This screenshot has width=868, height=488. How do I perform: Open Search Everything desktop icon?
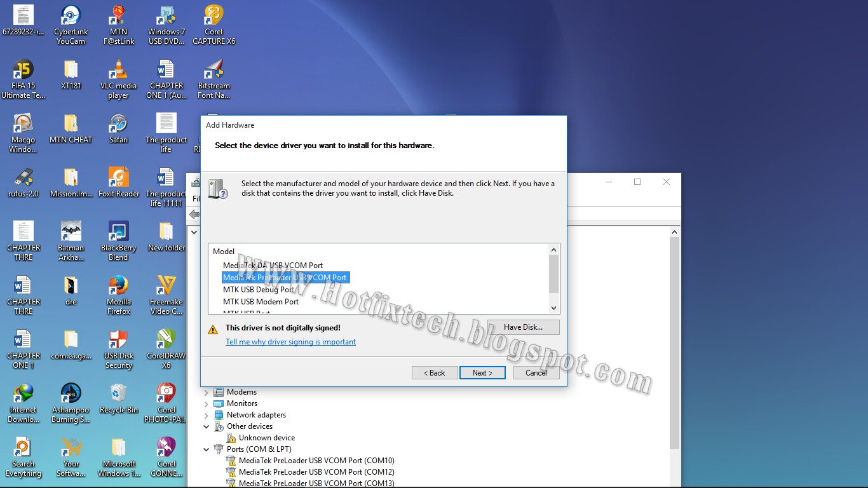[x=24, y=457]
